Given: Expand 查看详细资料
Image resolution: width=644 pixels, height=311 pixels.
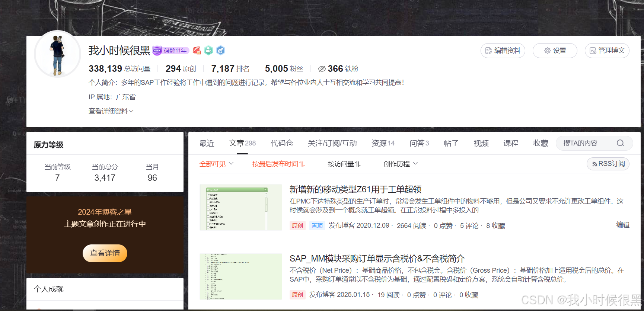Looking at the screenshot, I should [111, 111].
